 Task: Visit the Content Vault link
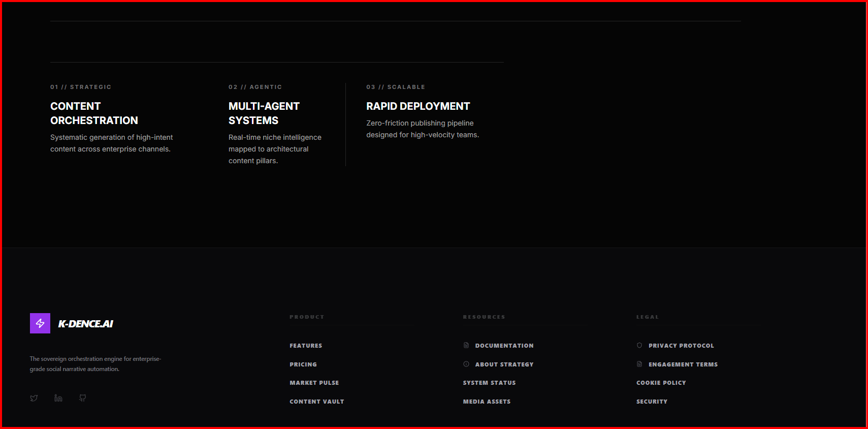317,402
